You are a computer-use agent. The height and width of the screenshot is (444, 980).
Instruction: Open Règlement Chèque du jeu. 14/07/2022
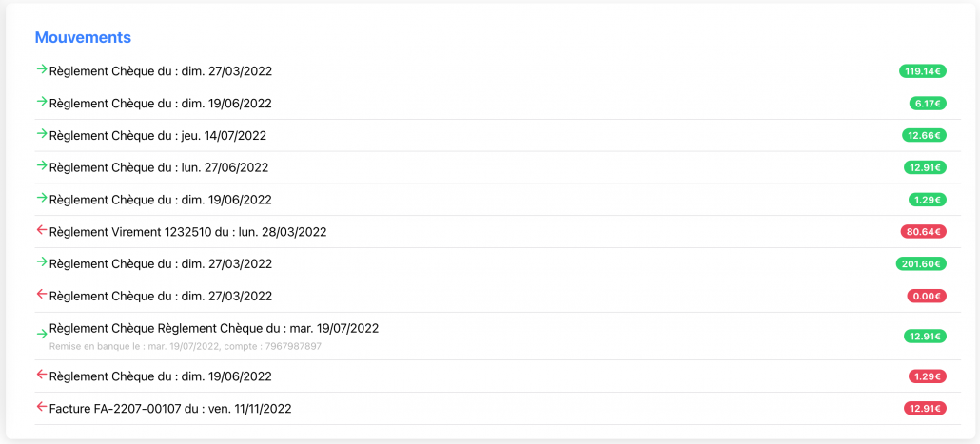click(x=157, y=135)
